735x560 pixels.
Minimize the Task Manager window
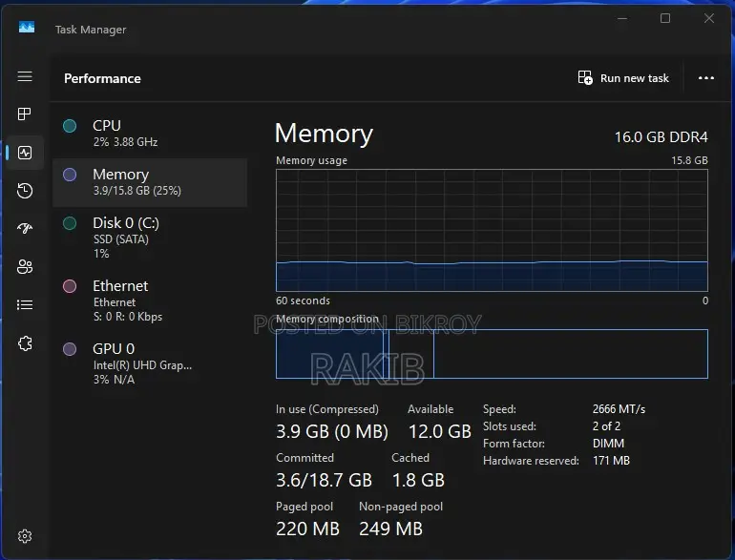(x=622, y=18)
